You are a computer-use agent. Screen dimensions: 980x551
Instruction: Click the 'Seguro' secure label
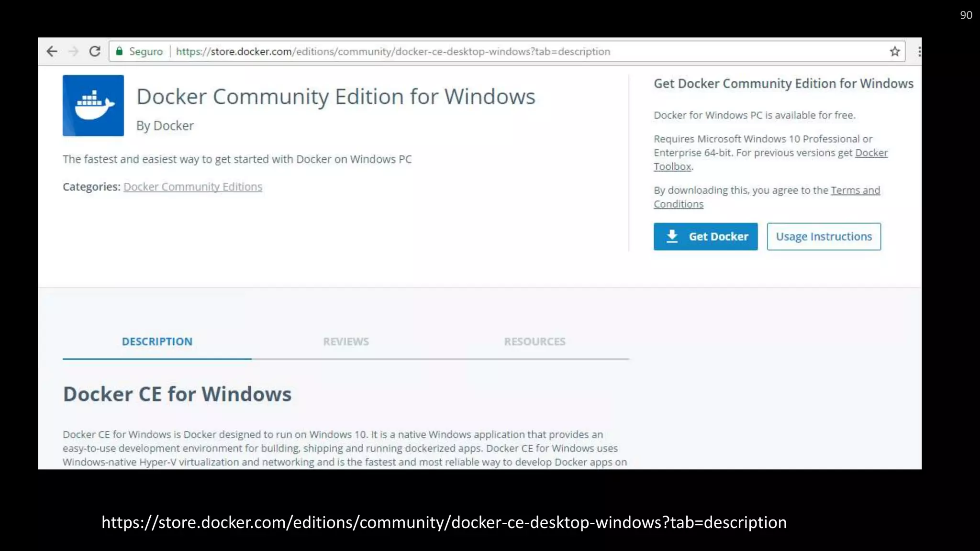(146, 51)
